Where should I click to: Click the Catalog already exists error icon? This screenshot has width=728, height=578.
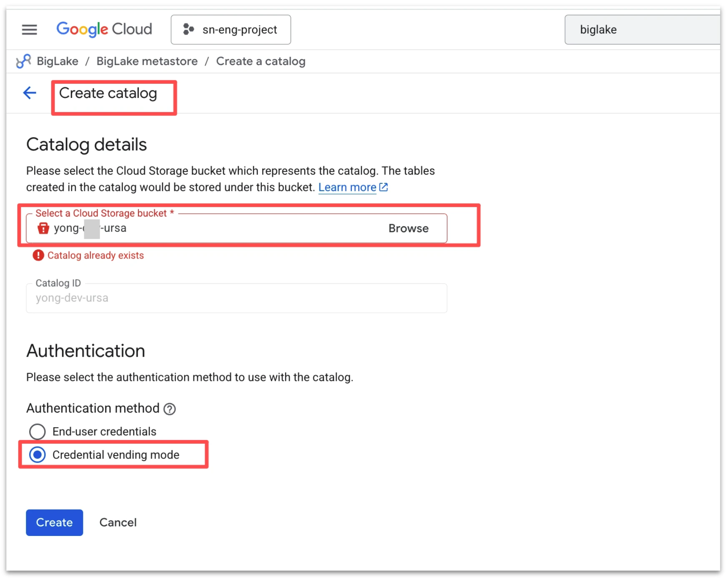click(38, 255)
